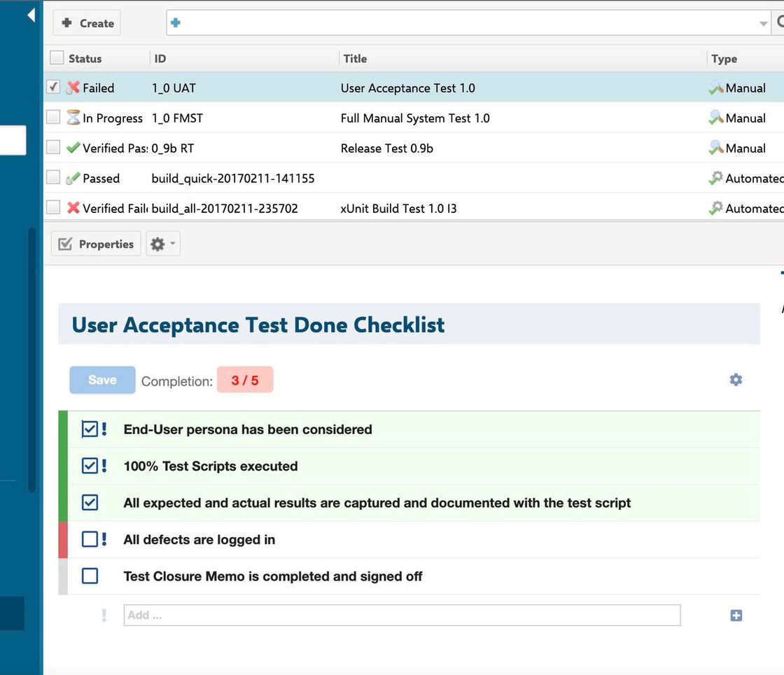Click the green check Verified Passed icon
784x675 pixels.
point(73,148)
